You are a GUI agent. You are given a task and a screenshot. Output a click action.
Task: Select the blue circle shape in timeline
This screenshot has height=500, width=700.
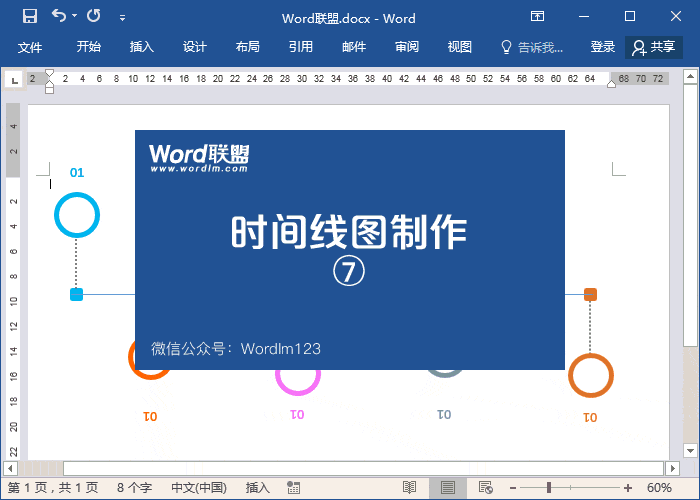click(x=77, y=215)
